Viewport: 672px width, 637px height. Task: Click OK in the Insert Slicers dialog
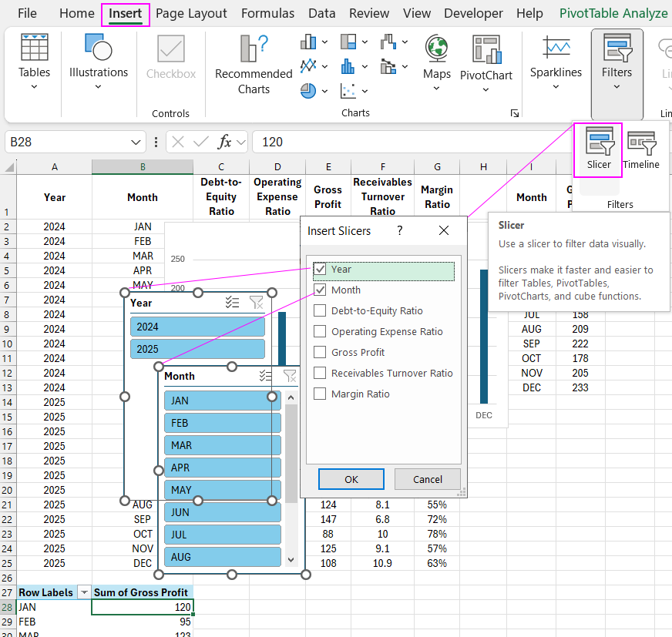(x=351, y=478)
